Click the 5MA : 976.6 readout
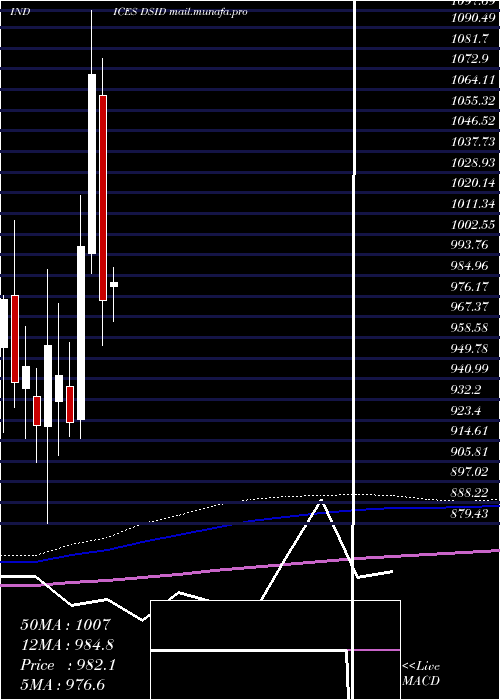The image size is (500, 700). (x=63, y=684)
